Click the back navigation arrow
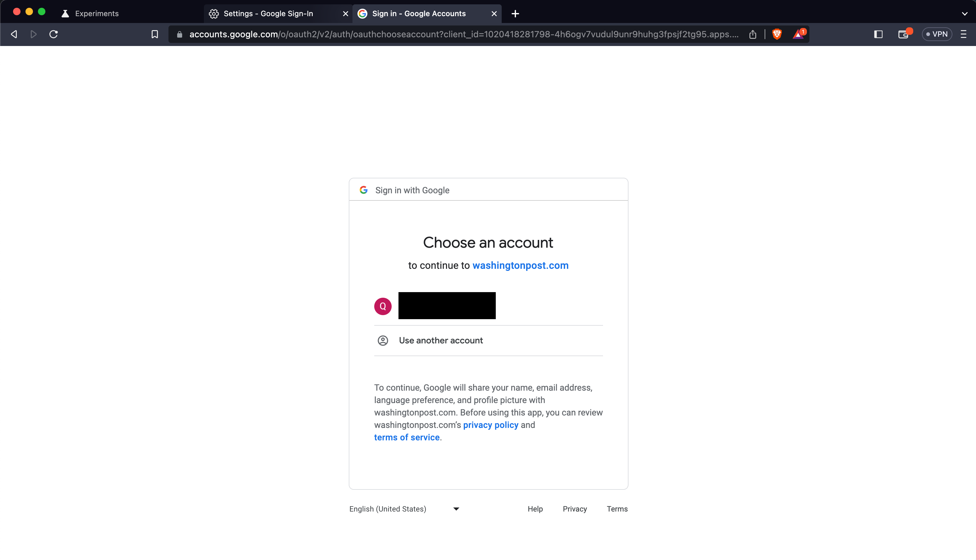 pyautogui.click(x=13, y=34)
